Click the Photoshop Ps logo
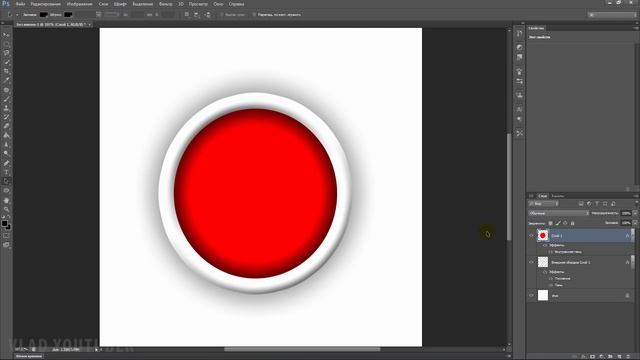Image resolution: width=640 pixels, height=360 pixels. click(6, 4)
